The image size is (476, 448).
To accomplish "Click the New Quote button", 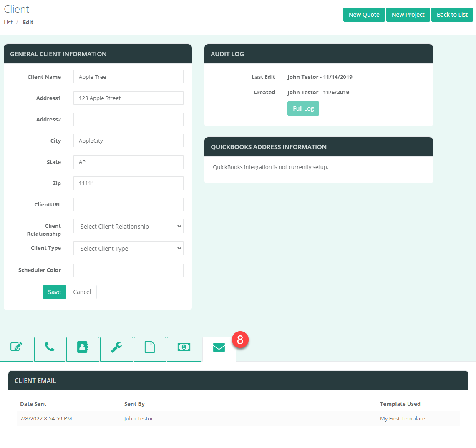I will [364, 15].
